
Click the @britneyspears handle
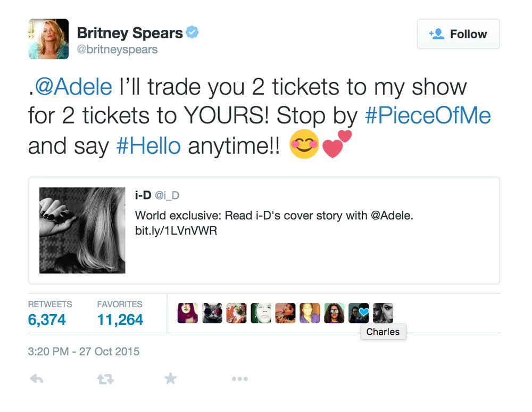(x=118, y=50)
